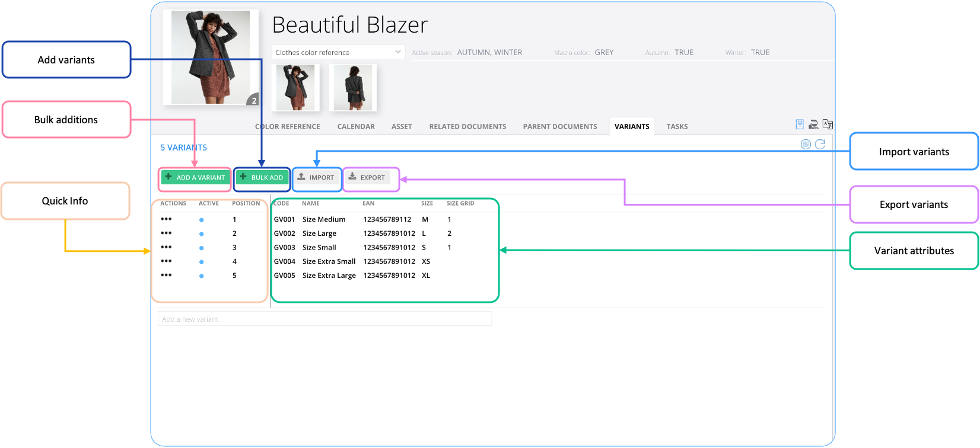980x448 pixels.
Task: Open the main blazer product image
Action: (211, 57)
